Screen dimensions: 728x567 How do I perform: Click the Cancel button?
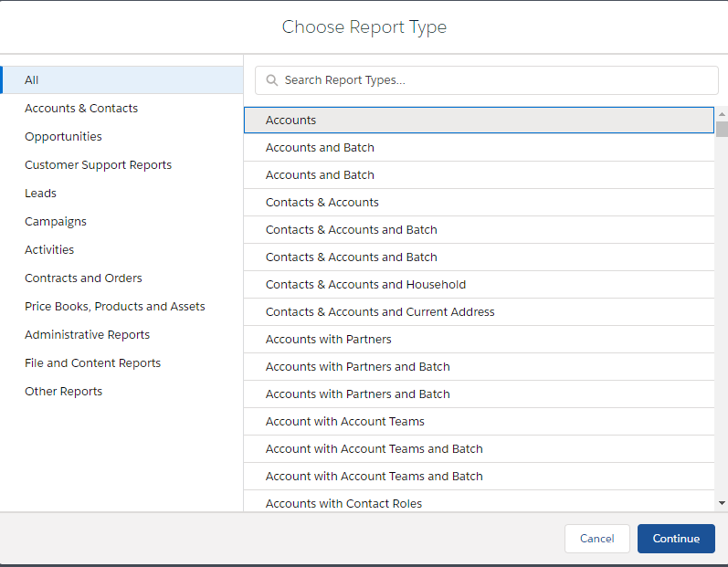(x=597, y=538)
